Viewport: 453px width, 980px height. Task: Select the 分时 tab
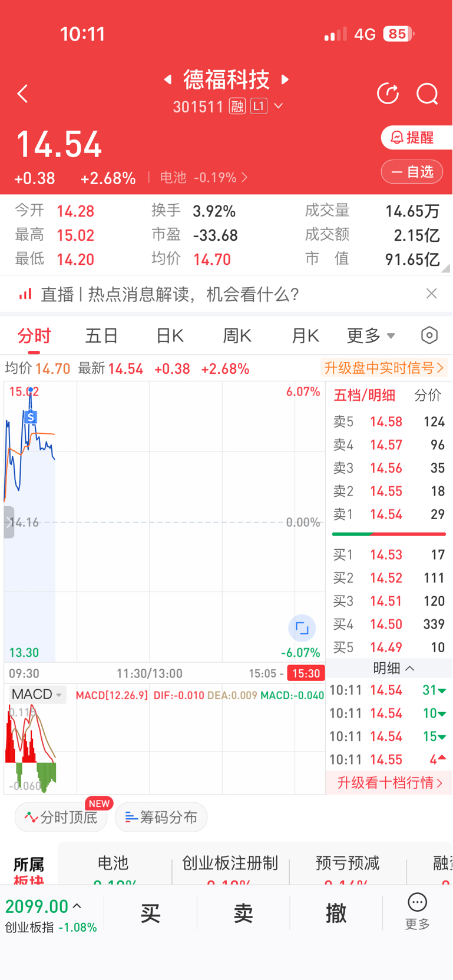pyautogui.click(x=34, y=335)
